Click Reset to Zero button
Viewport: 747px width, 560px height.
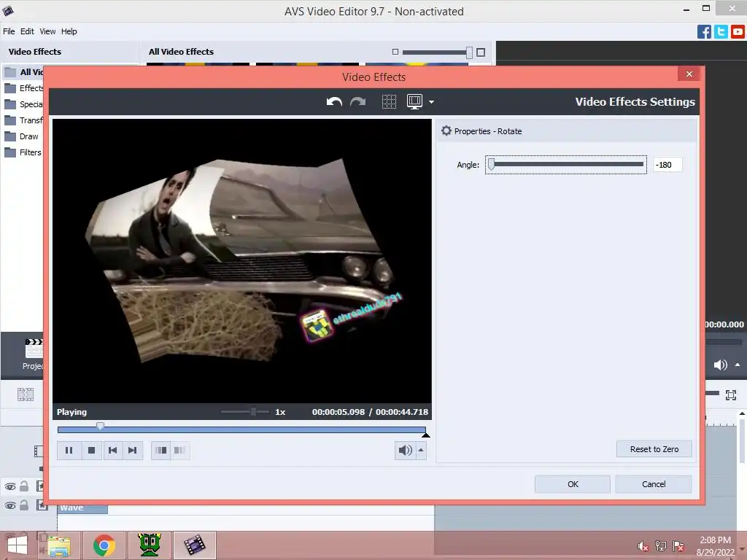654,449
